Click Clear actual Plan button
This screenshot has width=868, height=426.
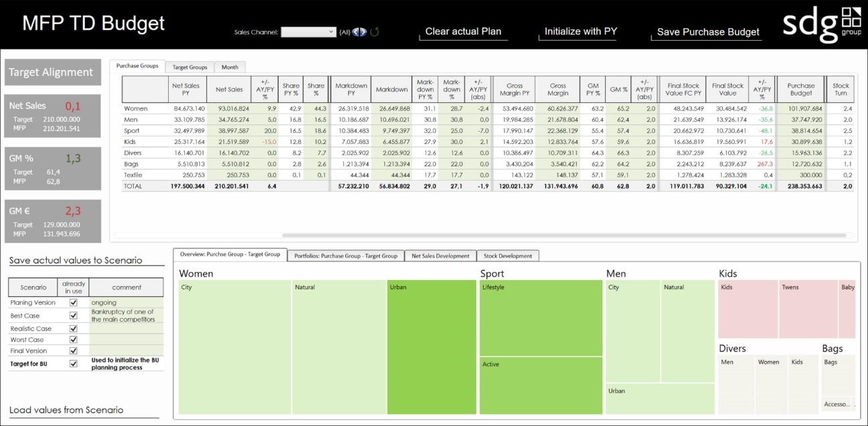pyautogui.click(x=463, y=31)
